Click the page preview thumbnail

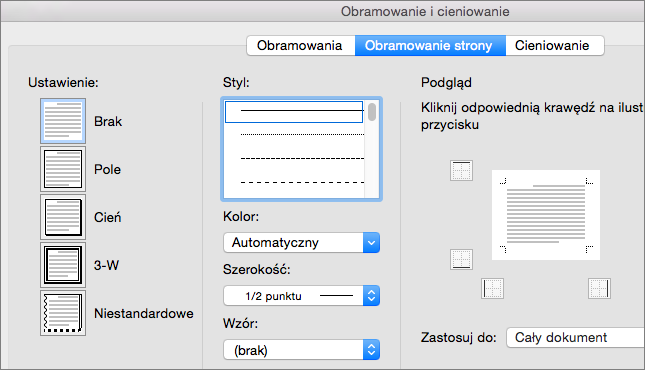click(546, 215)
